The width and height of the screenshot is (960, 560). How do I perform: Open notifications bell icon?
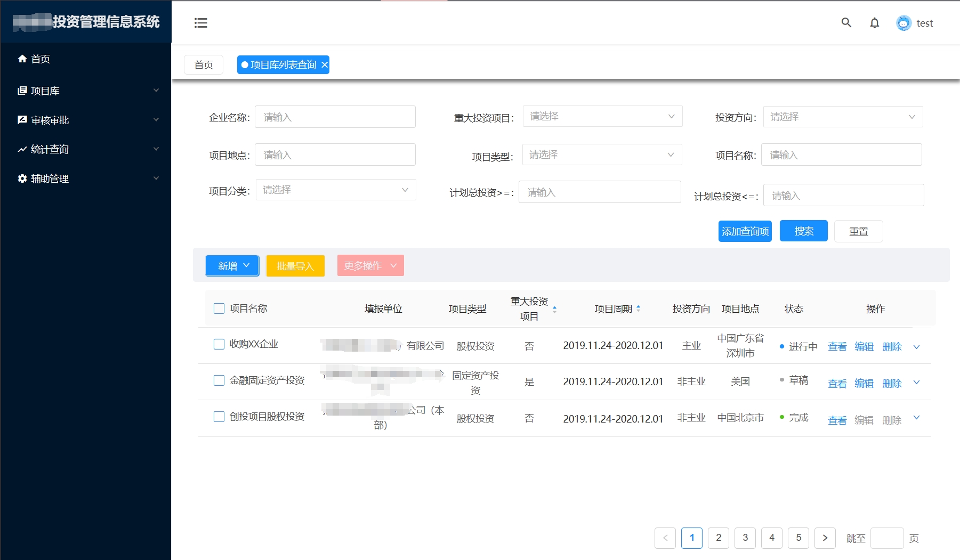(874, 23)
